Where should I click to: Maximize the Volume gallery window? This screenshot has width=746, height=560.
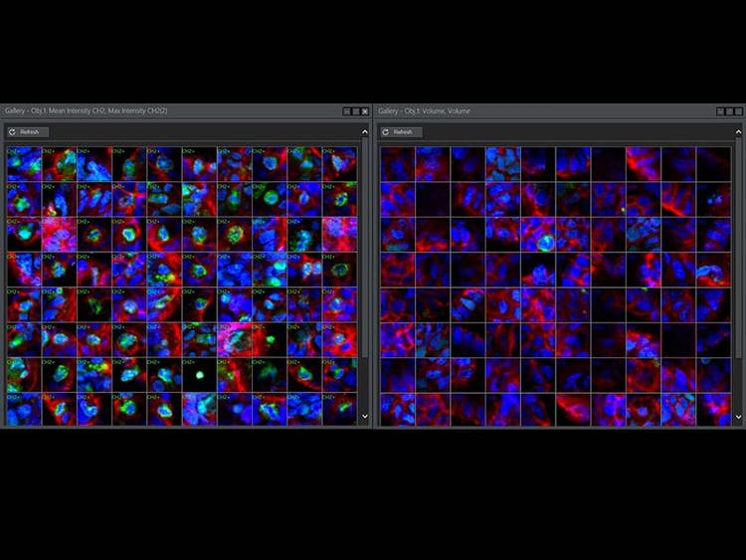pyautogui.click(x=729, y=111)
